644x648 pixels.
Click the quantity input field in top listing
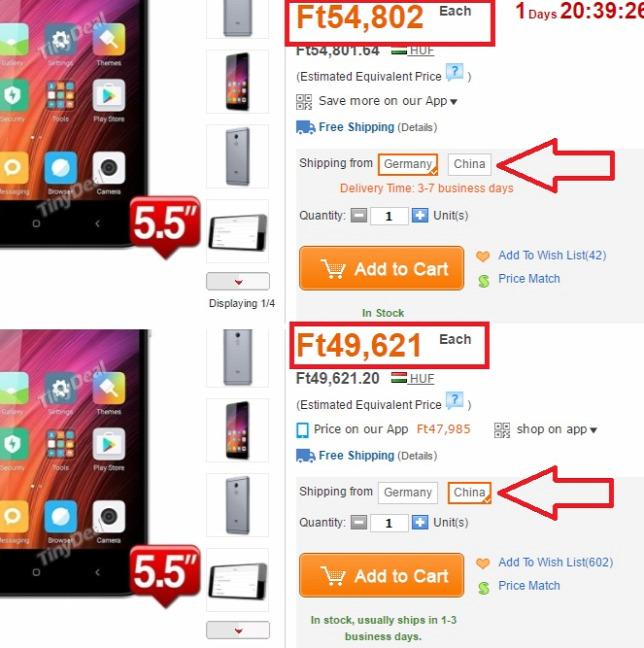tap(389, 216)
